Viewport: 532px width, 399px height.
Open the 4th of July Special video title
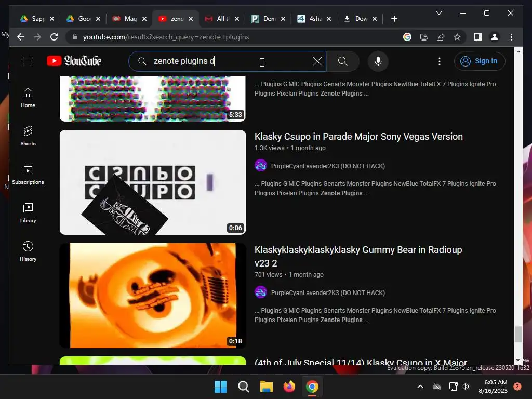(x=361, y=362)
